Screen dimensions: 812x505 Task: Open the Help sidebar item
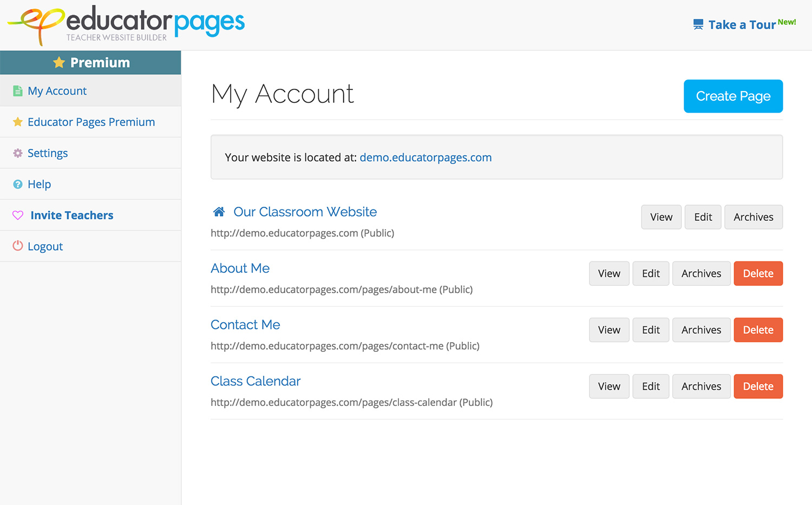[x=90, y=184]
